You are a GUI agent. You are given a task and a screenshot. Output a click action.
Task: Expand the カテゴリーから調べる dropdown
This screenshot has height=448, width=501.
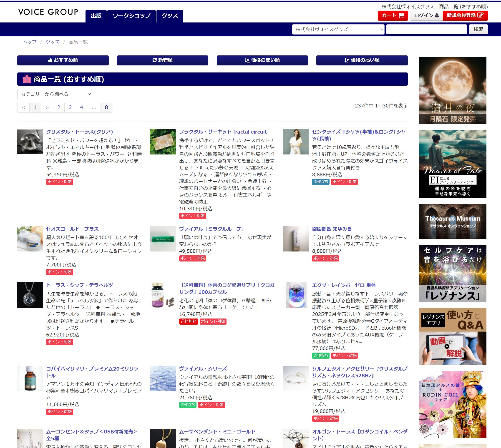click(x=55, y=94)
